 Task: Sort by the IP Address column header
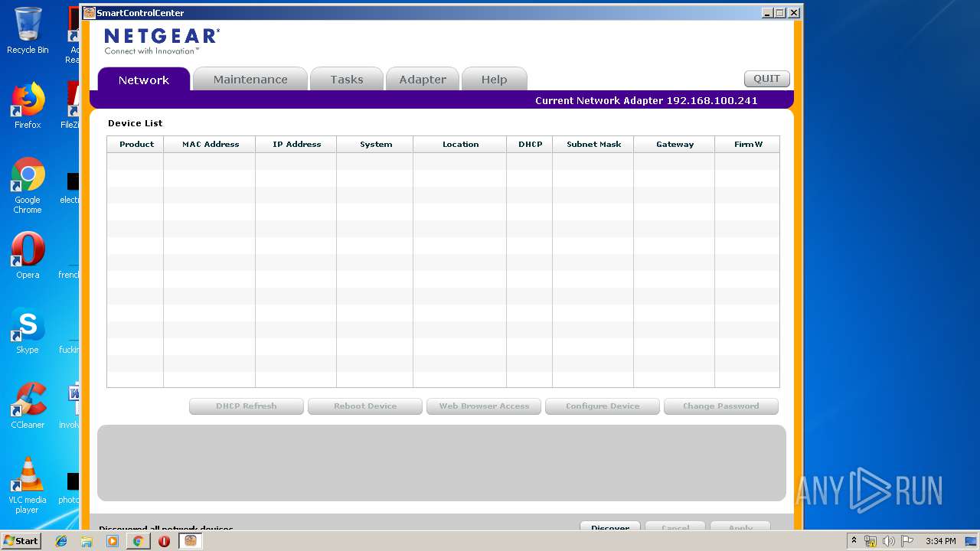pyautogui.click(x=296, y=144)
